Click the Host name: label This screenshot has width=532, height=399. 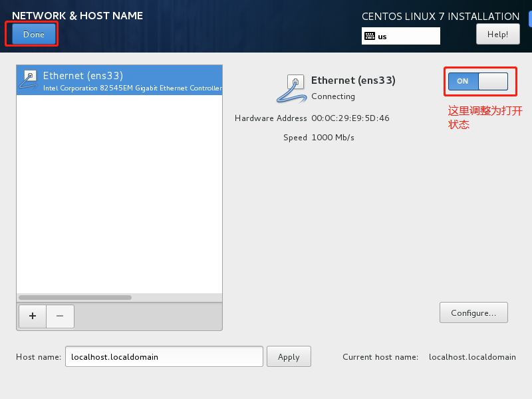(39, 357)
